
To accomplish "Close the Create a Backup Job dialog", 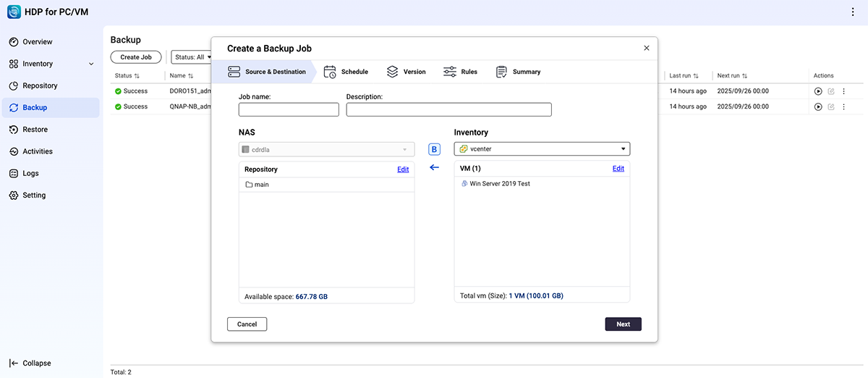I will (x=647, y=49).
